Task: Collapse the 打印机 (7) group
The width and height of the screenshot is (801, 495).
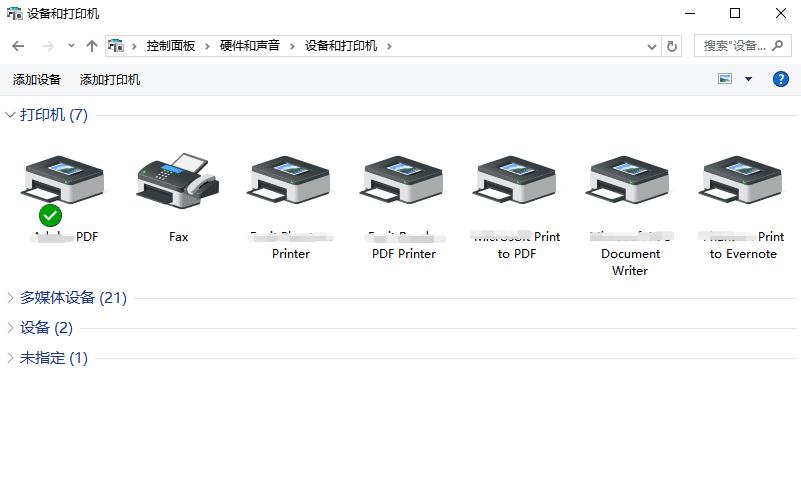Action: [10, 114]
